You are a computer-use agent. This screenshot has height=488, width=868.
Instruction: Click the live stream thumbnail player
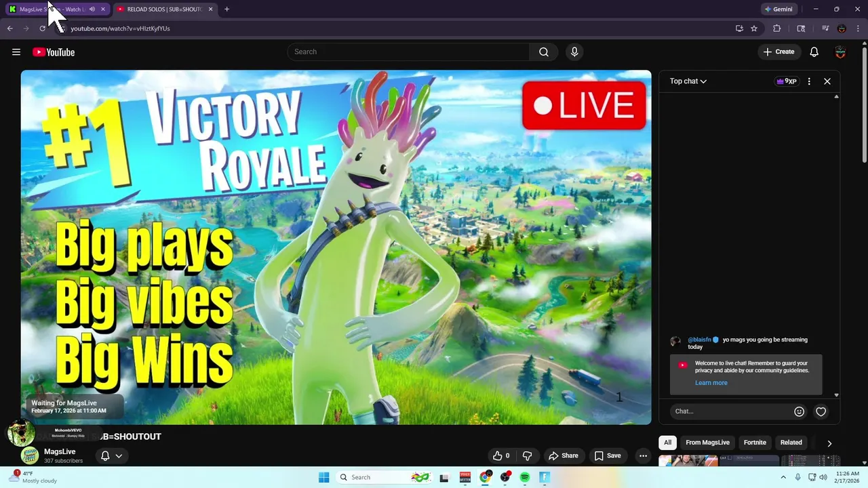coord(336,247)
